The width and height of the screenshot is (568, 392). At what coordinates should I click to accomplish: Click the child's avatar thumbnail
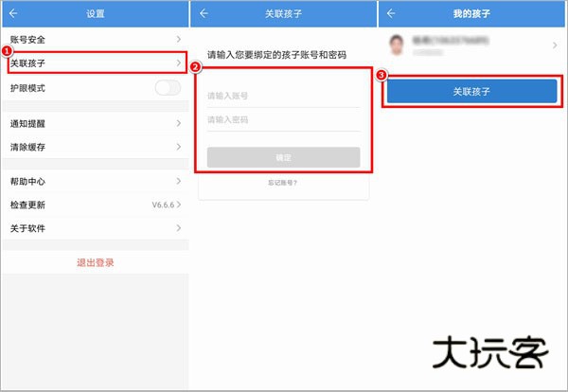click(397, 45)
